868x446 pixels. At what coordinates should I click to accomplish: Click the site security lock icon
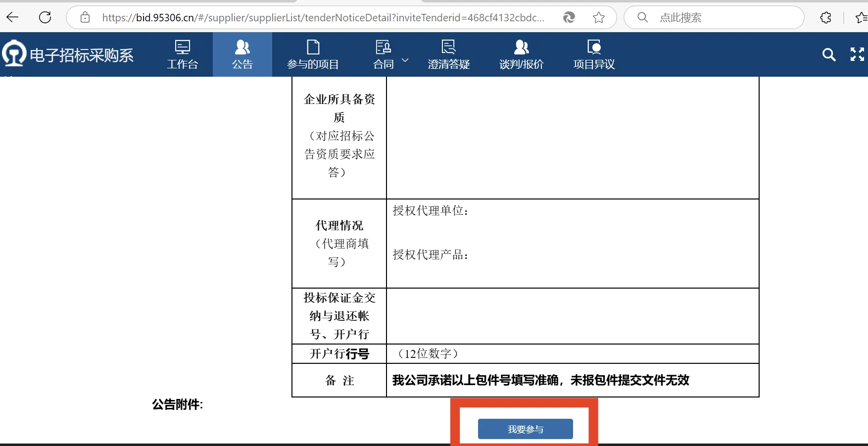[85, 17]
